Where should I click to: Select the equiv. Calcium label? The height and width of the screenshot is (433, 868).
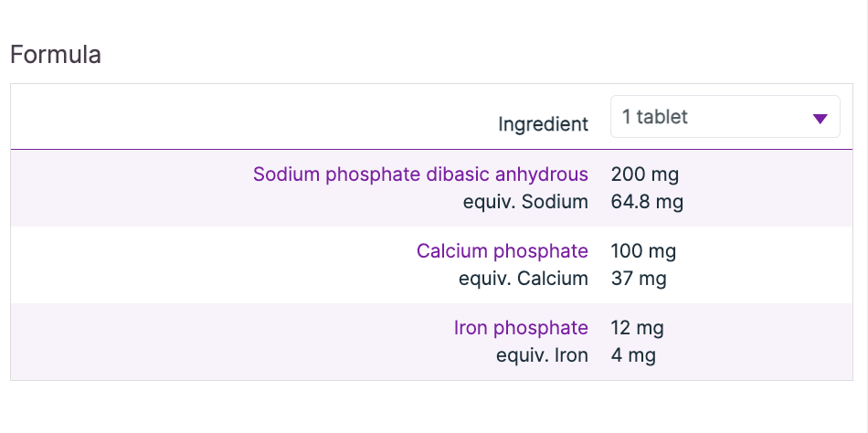coord(523,279)
